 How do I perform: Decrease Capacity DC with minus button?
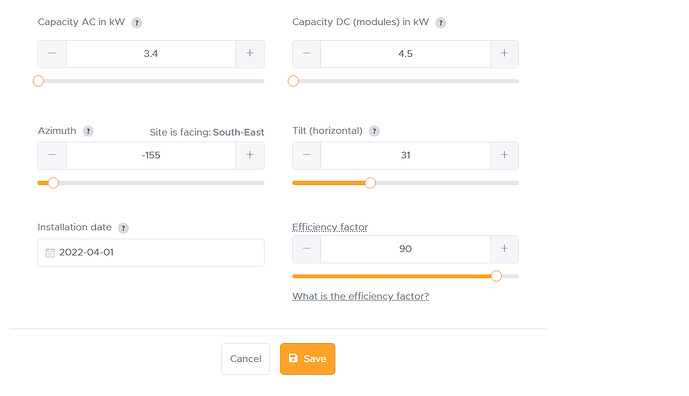pyautogui.click(x=306, y=54)
